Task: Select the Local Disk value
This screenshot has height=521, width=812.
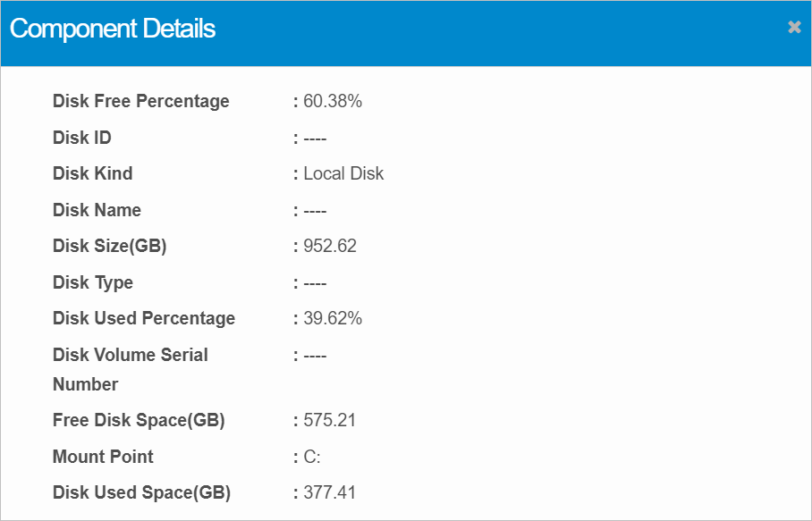Action: [x=343, y=173]
